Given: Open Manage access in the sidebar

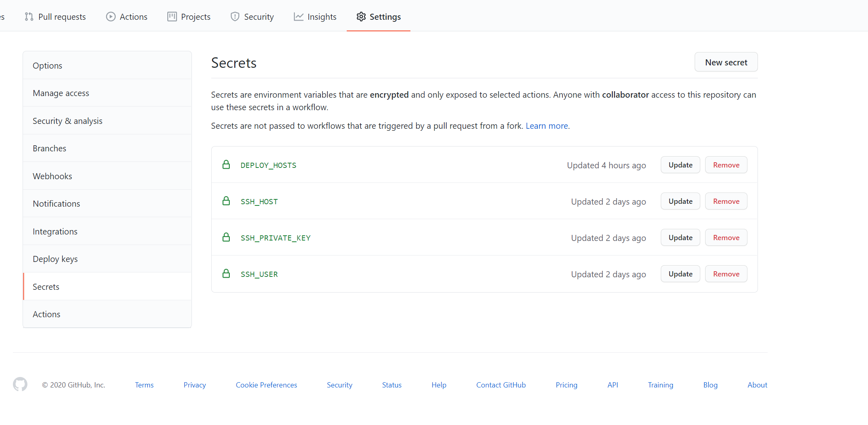Looking at the screenshot, I should pos(107,93).
